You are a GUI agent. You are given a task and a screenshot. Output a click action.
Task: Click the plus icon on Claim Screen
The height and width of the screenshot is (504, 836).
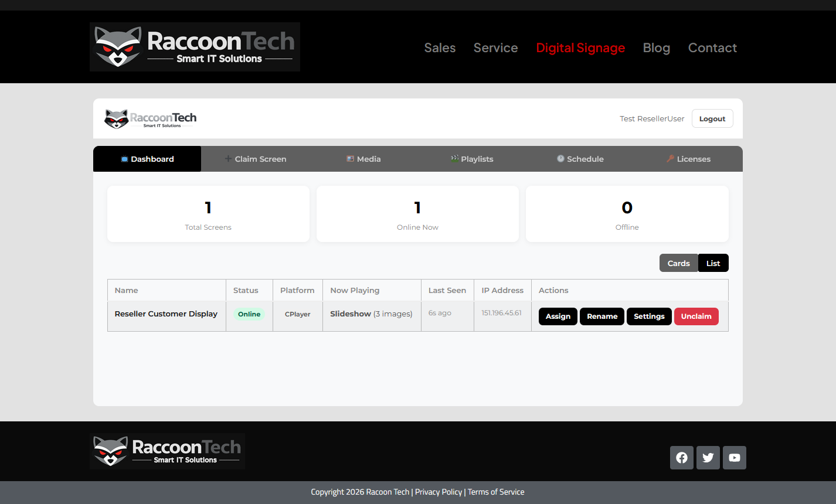[227, 158]
